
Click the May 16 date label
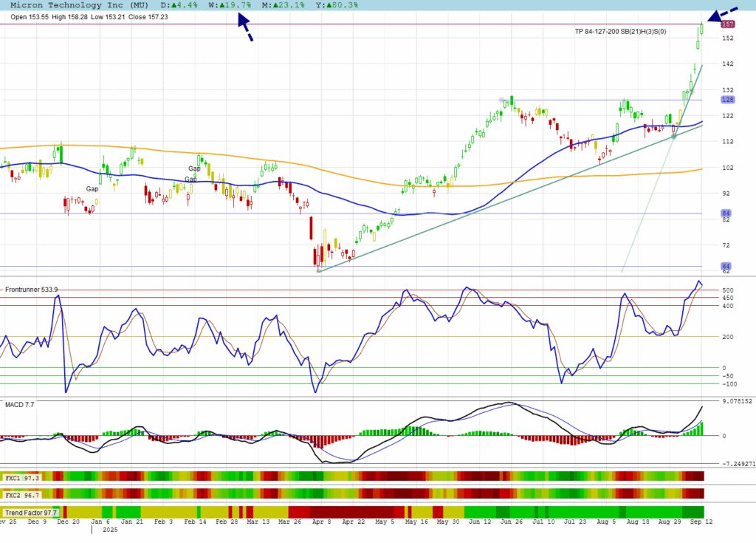(416, 522)
